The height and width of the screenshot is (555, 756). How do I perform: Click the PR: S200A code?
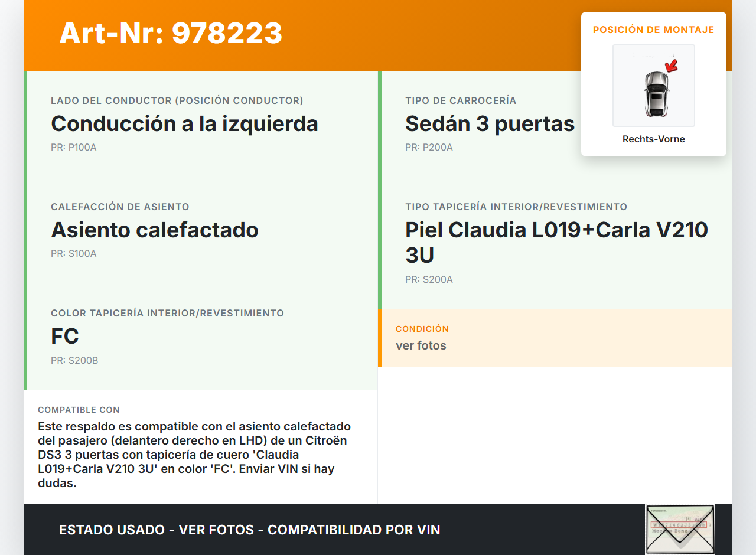(x=429, y=280)
